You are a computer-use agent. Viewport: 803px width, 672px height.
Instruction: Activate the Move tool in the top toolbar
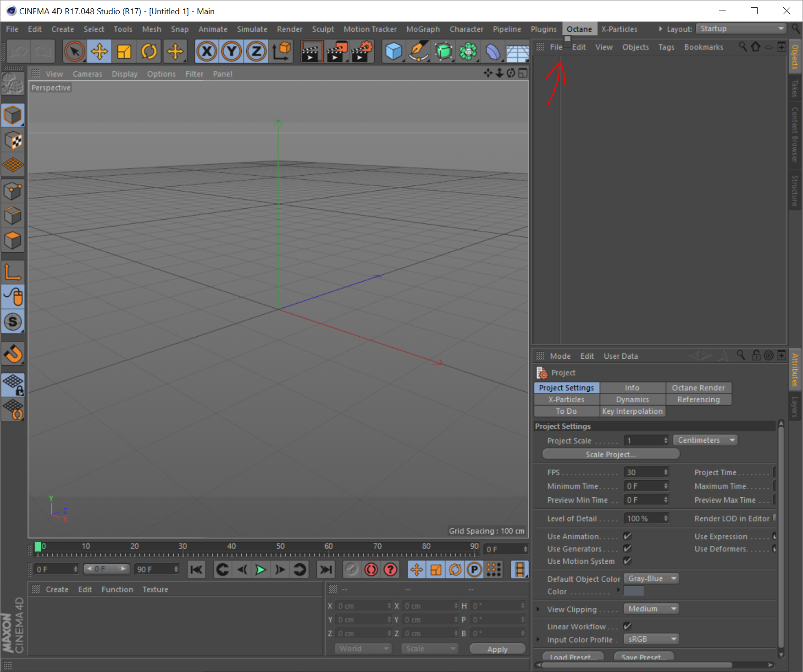coord(100,51)
